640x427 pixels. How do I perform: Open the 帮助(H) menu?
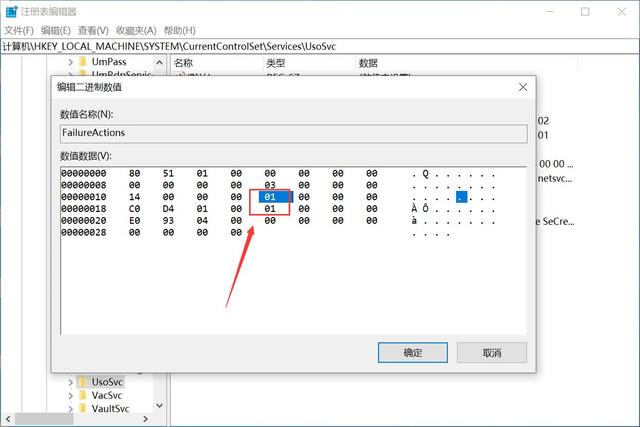(180, 31)
